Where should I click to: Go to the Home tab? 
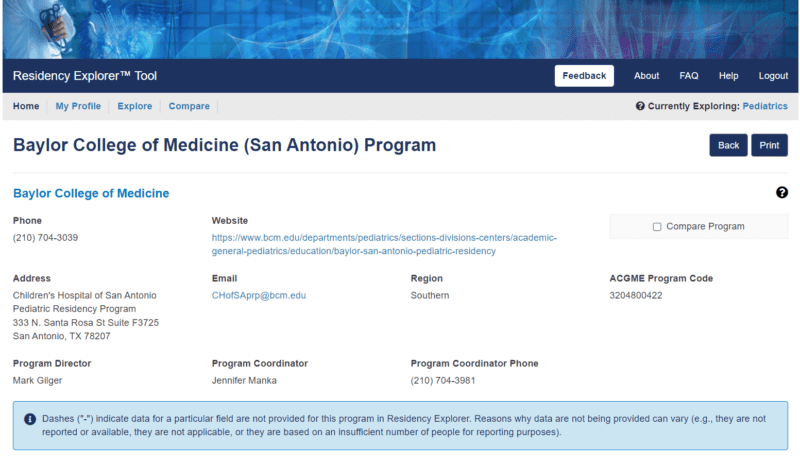[26, 106]
